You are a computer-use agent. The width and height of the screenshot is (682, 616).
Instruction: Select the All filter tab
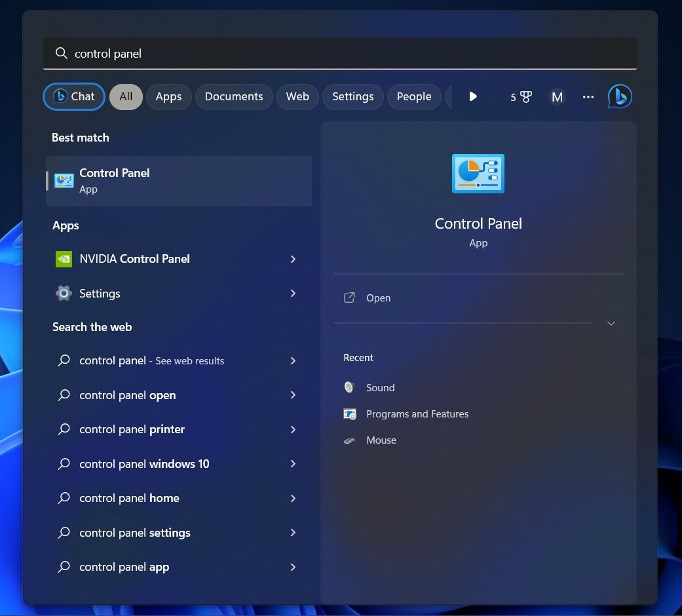[x=126, y=96]
